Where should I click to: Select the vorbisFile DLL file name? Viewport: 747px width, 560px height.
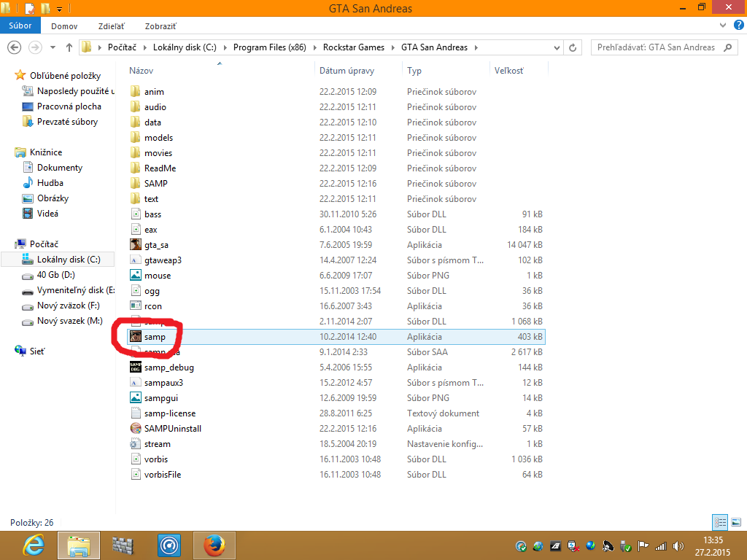point(163,474)
